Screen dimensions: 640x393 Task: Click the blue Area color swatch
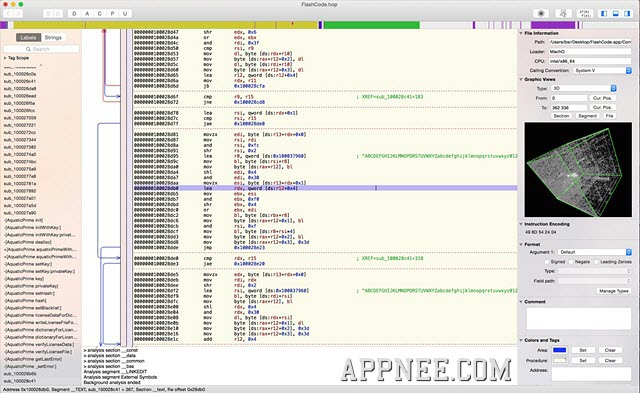click(x=559, y=350)
